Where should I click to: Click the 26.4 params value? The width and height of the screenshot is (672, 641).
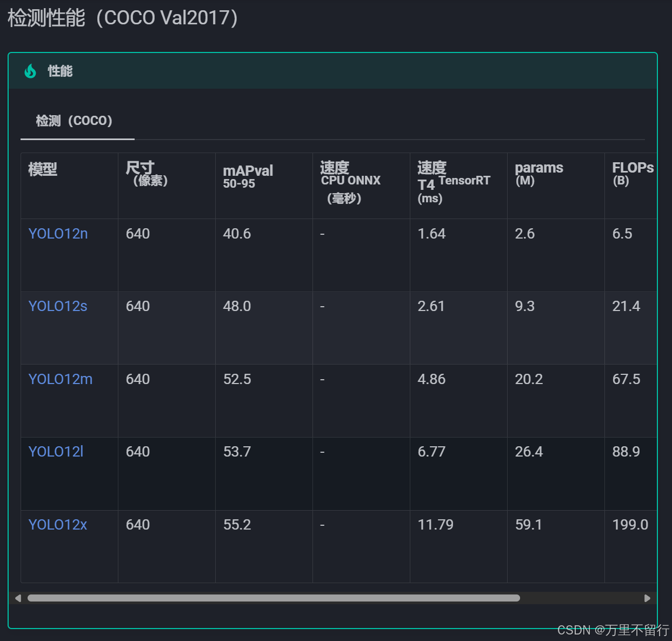[x=529, y=452]
